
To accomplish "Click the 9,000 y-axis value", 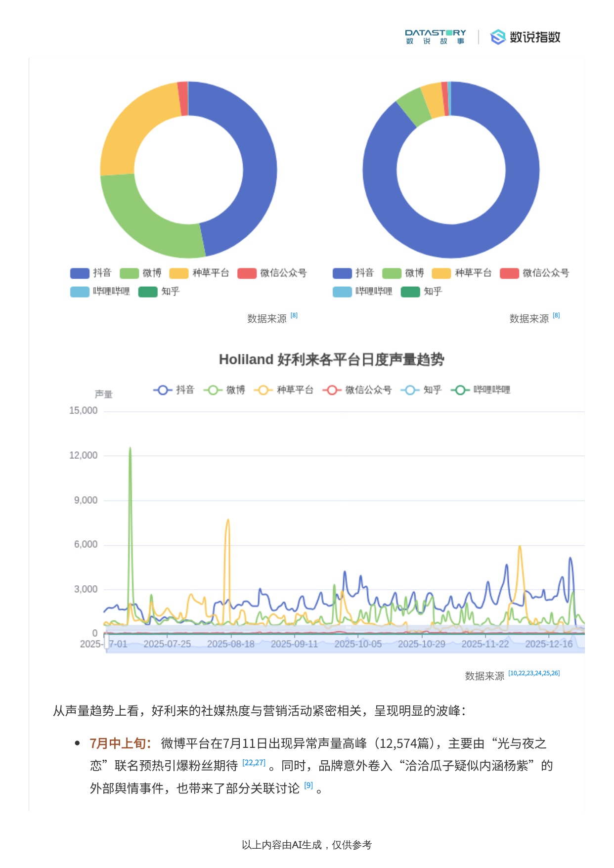I will 86,500.
